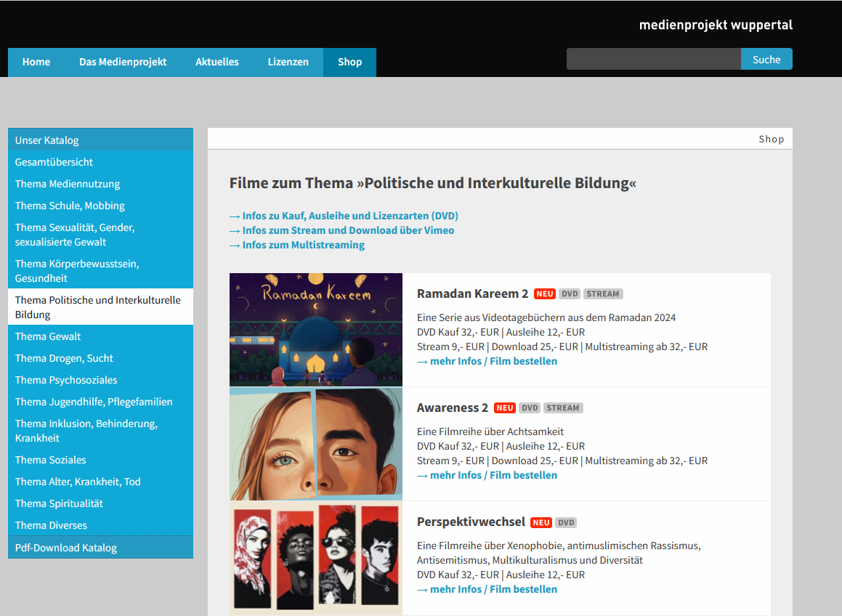842x616 pixels.
Task: Open Thema Gewalt category
Action: [x=100, y=336]
